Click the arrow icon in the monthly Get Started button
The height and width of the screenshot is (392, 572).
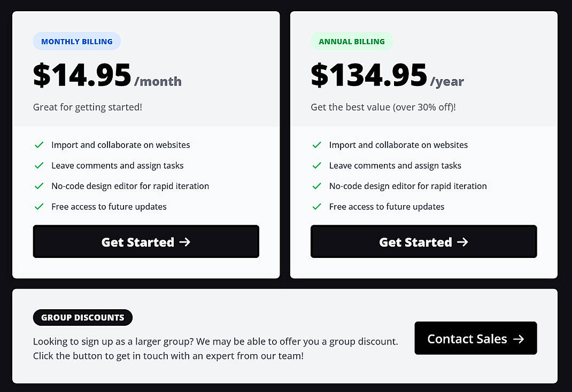click(184, 241)
